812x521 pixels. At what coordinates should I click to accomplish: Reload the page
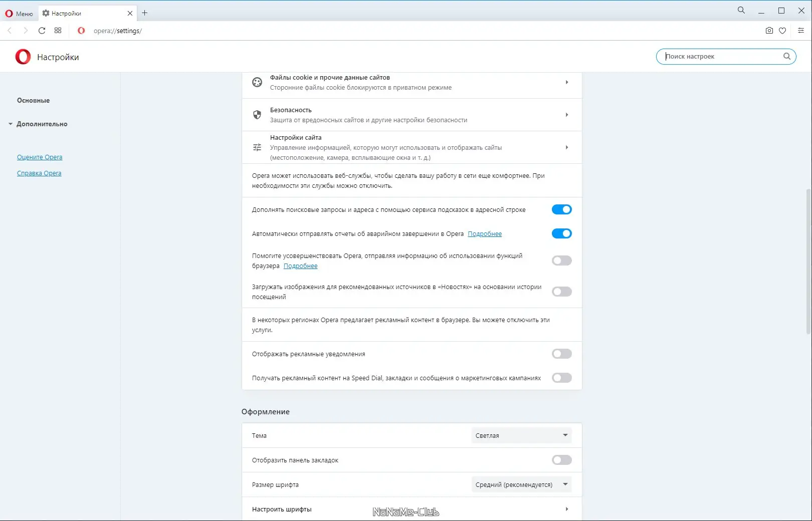click(42, 31)
